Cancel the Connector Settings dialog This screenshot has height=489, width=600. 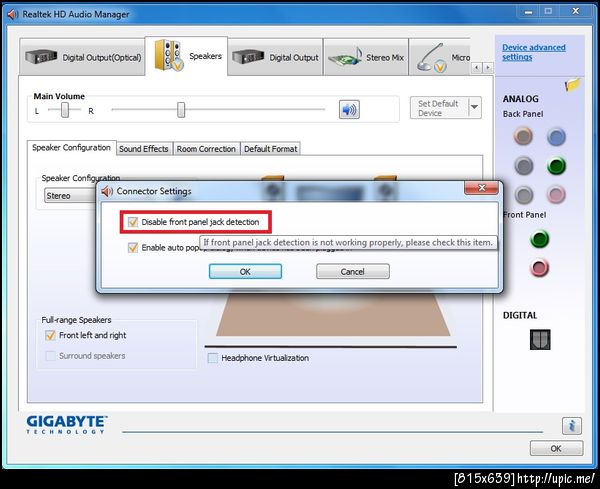click(353, 271)
